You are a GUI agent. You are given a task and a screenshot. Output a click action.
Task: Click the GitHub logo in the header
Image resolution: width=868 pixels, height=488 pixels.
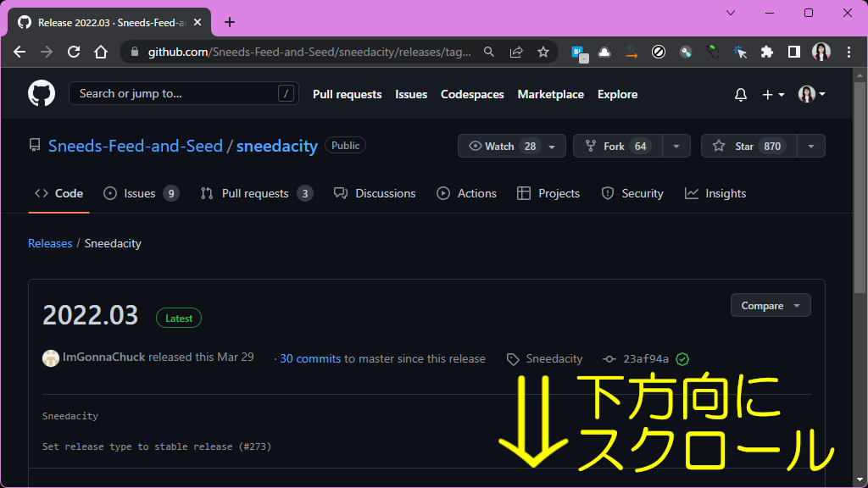[41, 93]
